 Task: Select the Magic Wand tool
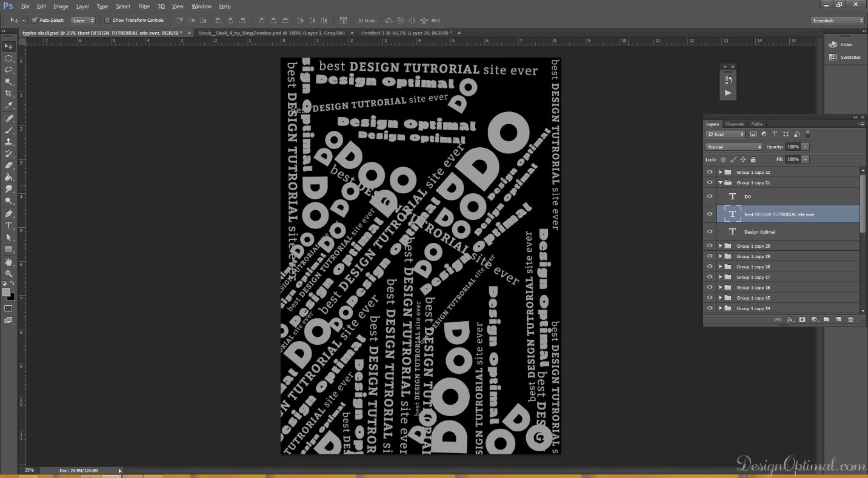coord(8,82)
